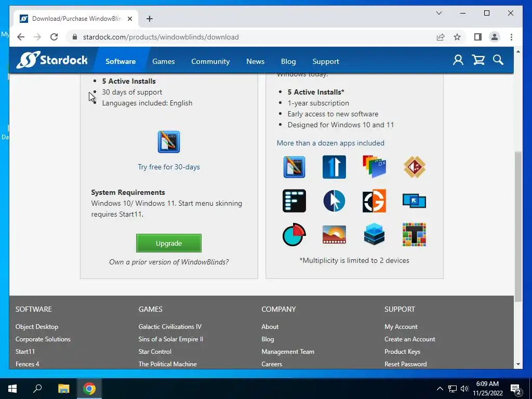This screenshot has height=399, width=532.
Task: Open the Support menu item
Action: click(x=326, y=61)
